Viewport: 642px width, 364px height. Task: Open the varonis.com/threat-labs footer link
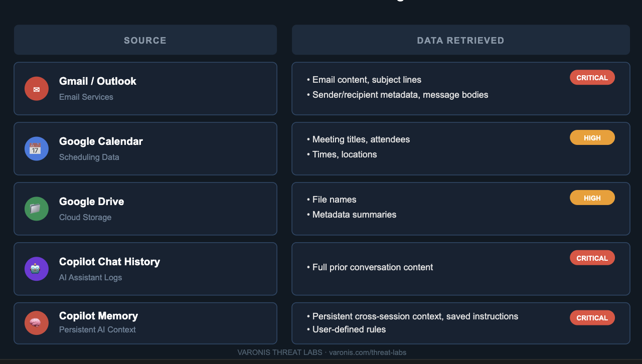[368, 352]
